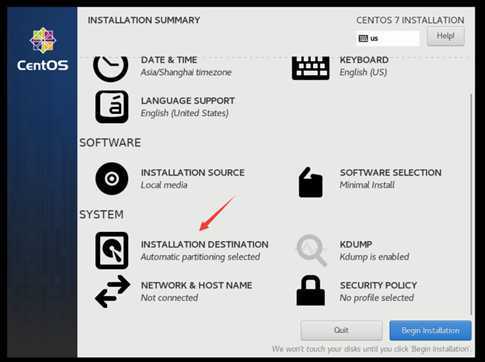Viewport: 485px width, 362px height.
Task: Click Begin Installation
Action: coord(430,330)
